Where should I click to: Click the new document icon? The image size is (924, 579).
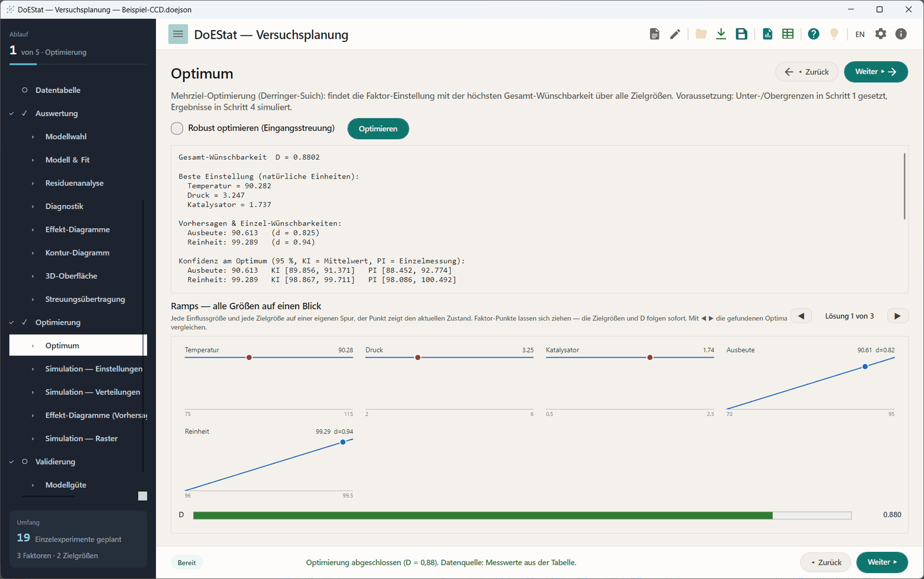(x=654, y=34)
